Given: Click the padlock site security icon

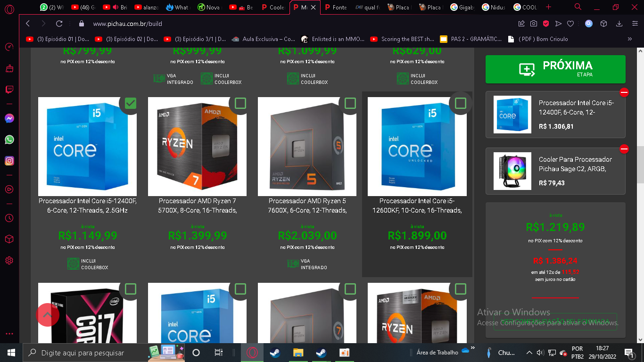Looking at the screenshot, I should click(81, 24).
